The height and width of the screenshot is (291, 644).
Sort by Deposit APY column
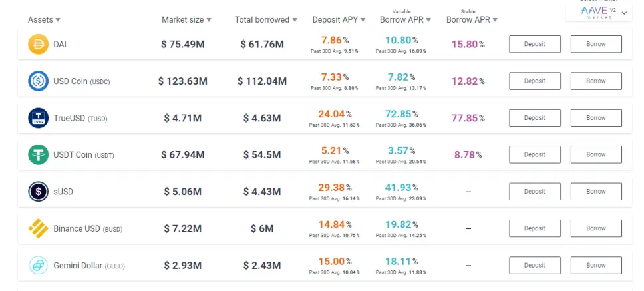pyautogui.click(x=339, y=20)
